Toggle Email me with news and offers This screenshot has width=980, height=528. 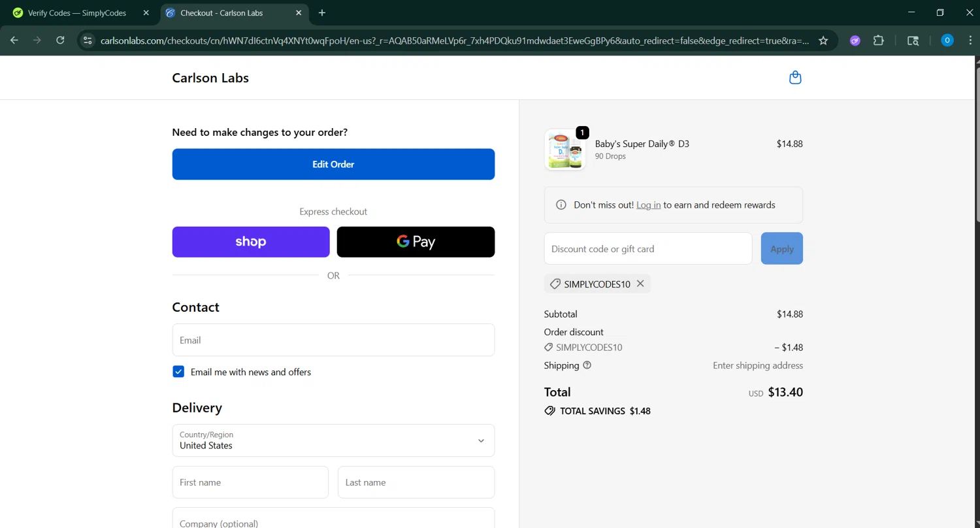click(178, 372)
